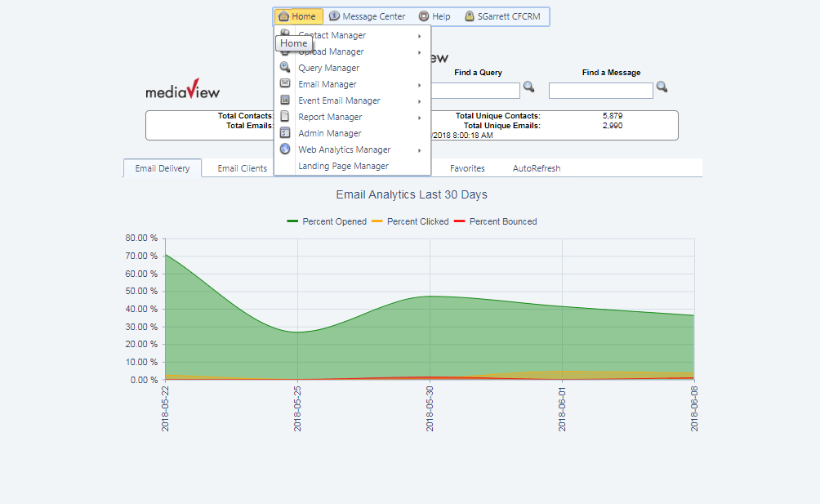820x504 pixels.
Task: Click the search icon beside Find a Message
Action: click(662, 87)
